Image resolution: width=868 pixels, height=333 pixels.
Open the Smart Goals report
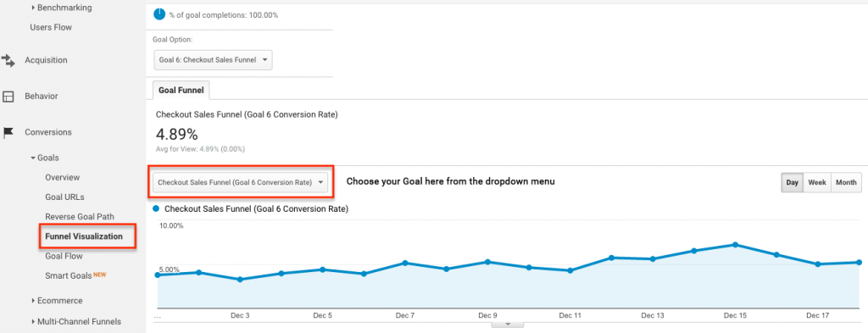(x=69, y=275)
